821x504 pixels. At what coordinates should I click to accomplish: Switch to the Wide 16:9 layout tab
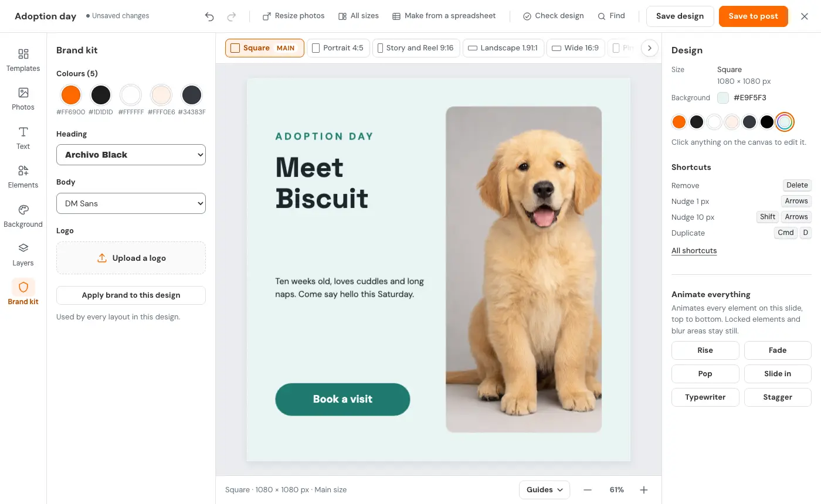[x=575, y=48]
